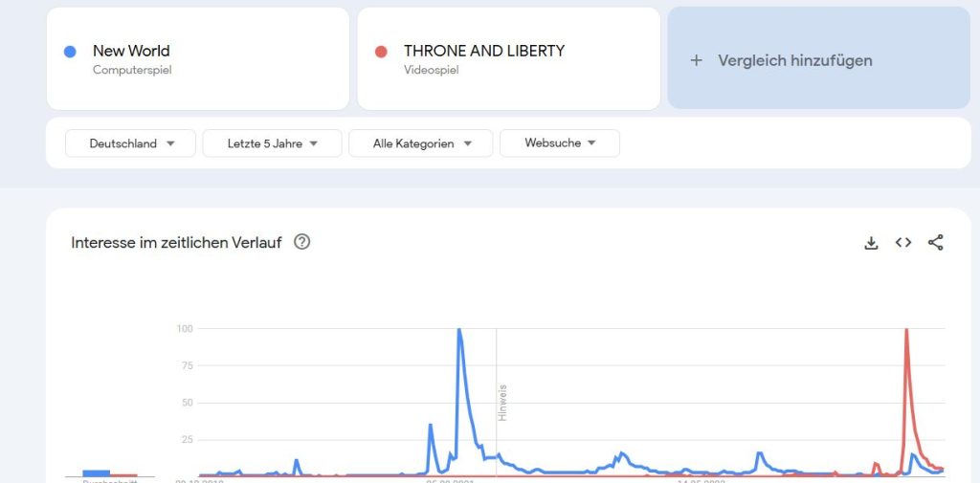Click the red THRONE AND LIBERTY peak

905,330
